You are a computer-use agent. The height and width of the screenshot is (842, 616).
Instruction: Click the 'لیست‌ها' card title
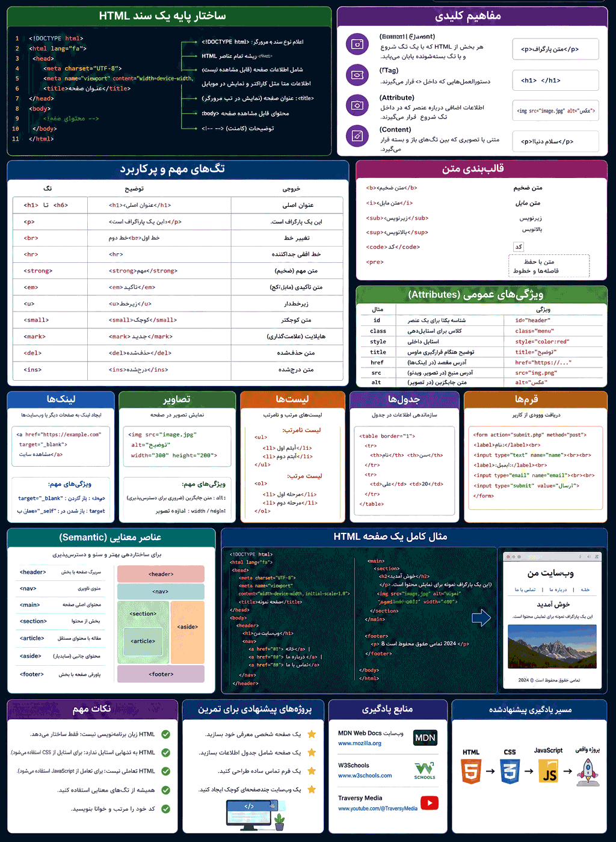(x=292, y=399)
